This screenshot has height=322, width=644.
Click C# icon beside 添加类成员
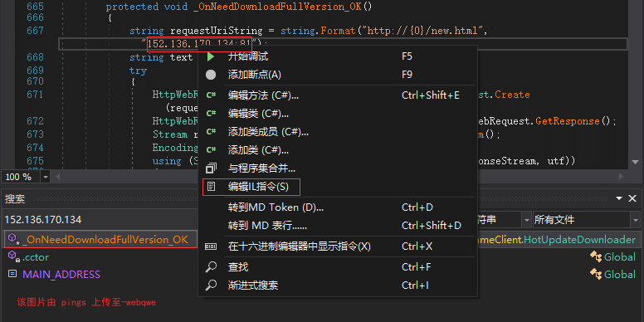coord(211,132)
